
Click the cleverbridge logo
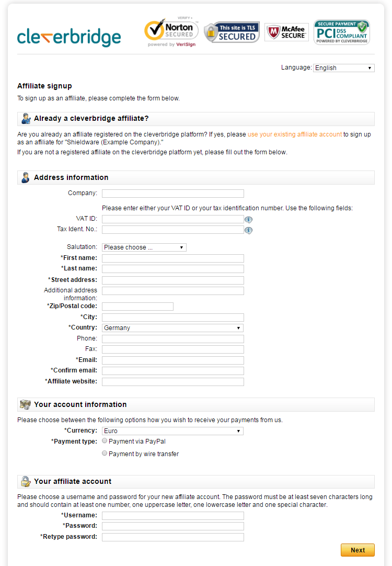click(68, 37)
